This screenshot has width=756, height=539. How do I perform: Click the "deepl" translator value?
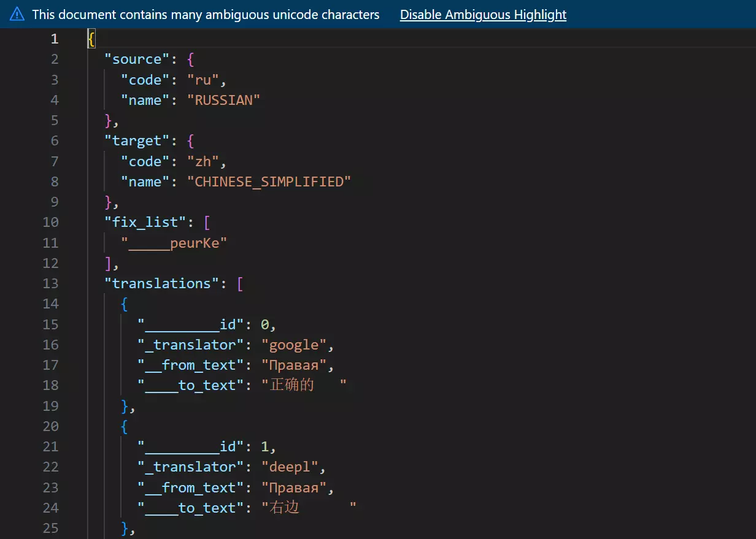click(290, 467)
